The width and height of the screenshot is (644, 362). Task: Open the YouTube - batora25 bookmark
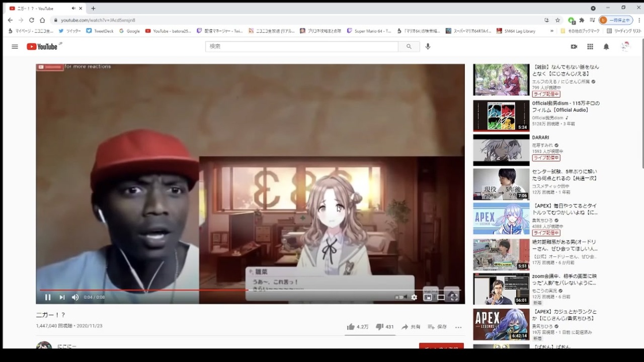click(x=168, y=31)
